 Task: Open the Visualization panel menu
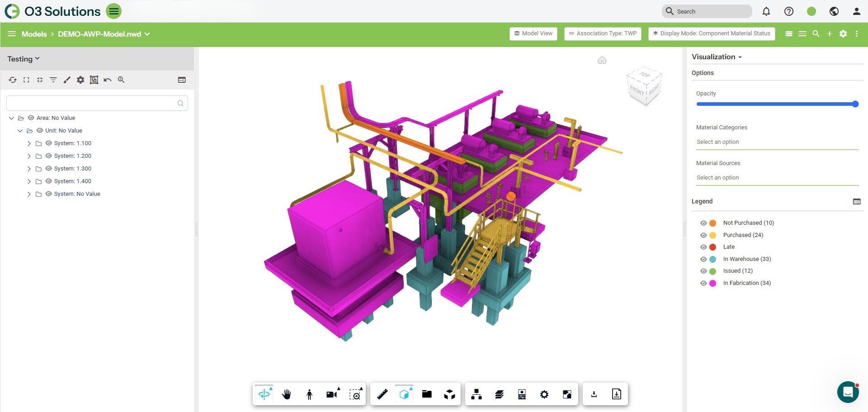pos(717,57)
